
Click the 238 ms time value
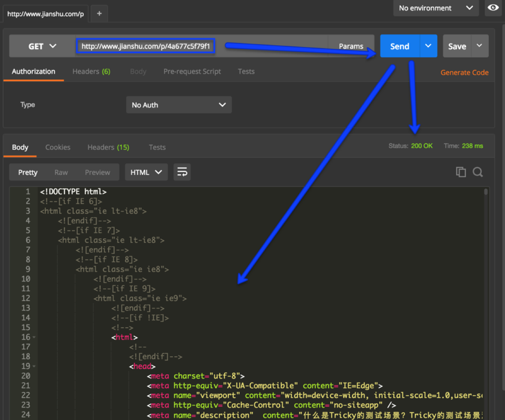click(x=472, y=146)
